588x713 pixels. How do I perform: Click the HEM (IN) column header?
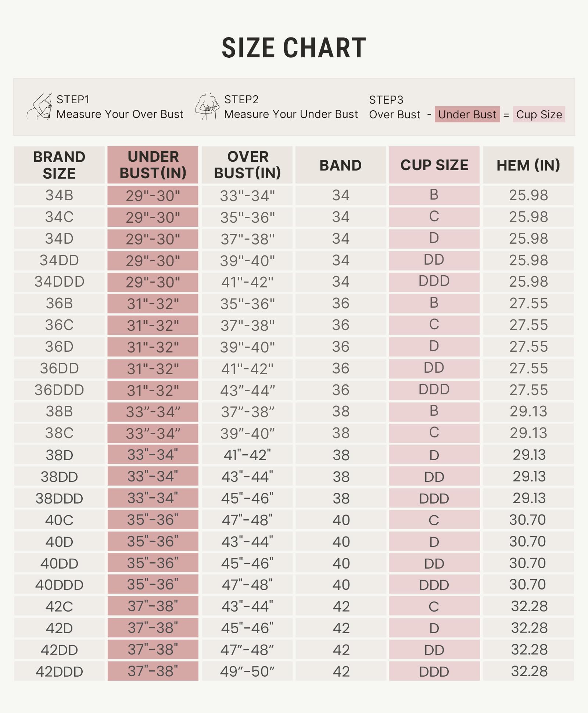[x=528, y=165]
